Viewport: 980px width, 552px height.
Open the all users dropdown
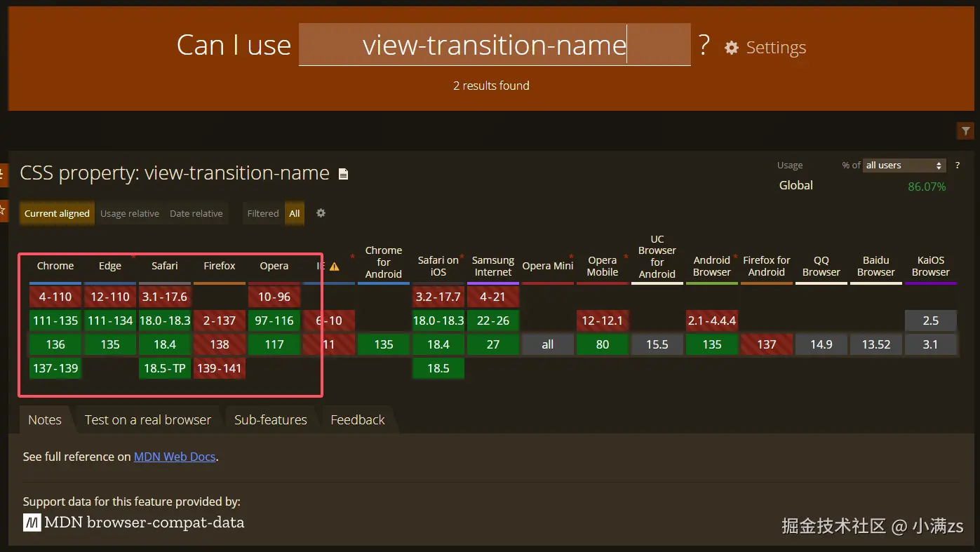pos(904,166)
